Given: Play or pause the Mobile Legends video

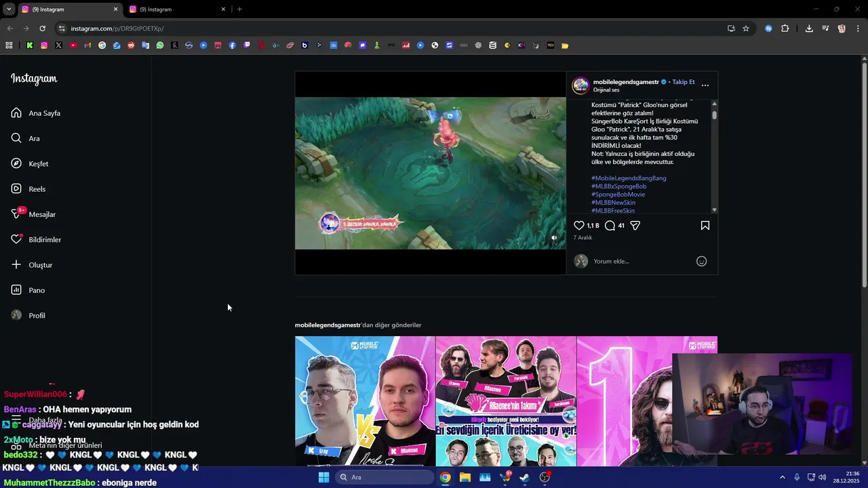Looking at the screenshot, I should click(x=430, y=173).
